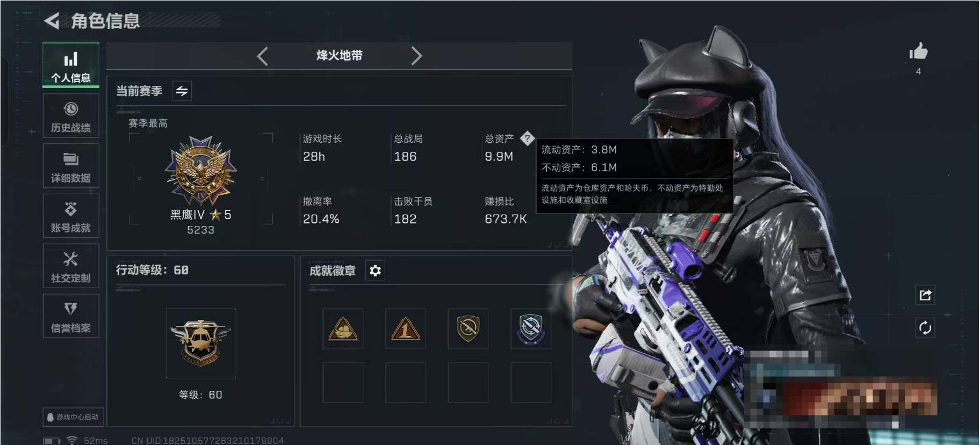980x445 pixels.
Task: Give a thumbs-up like to this profile
Action: (918, 52)
